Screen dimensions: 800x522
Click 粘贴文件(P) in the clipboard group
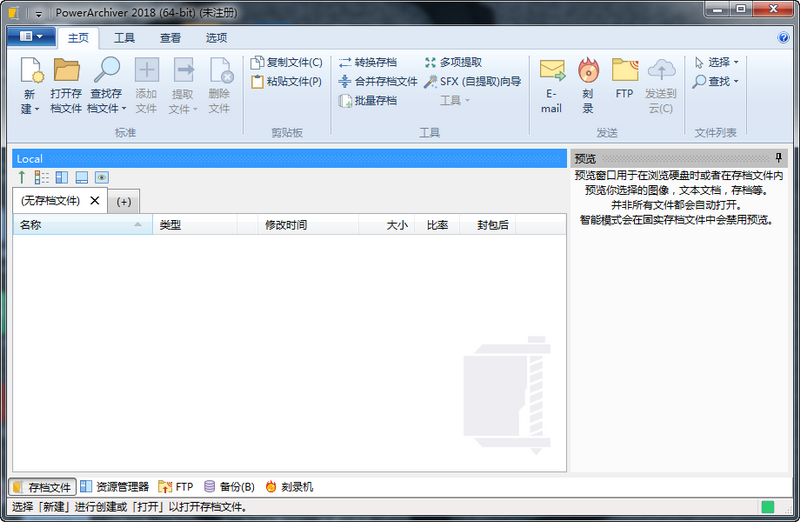pyautogui.click(x=287, y=81)
